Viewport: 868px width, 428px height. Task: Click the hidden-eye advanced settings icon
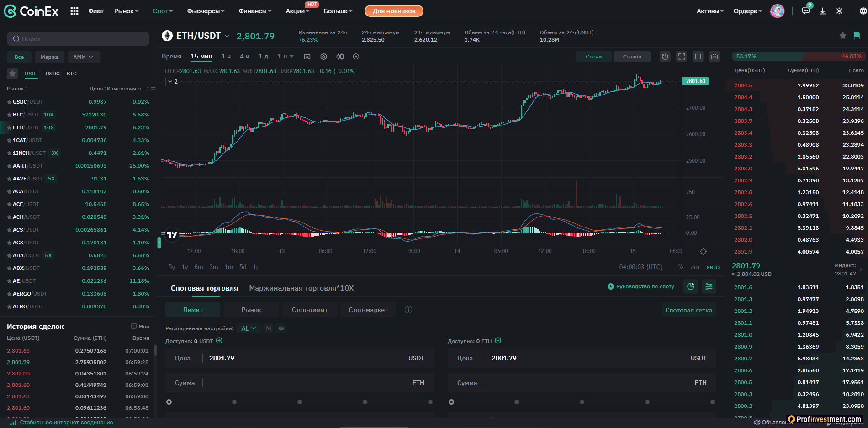click(281, 328)
